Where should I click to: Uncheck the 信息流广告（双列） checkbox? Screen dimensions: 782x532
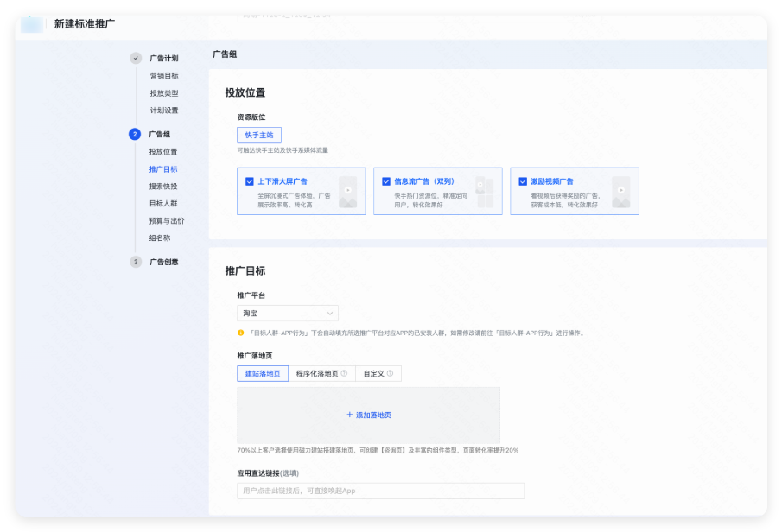point(386,181)
